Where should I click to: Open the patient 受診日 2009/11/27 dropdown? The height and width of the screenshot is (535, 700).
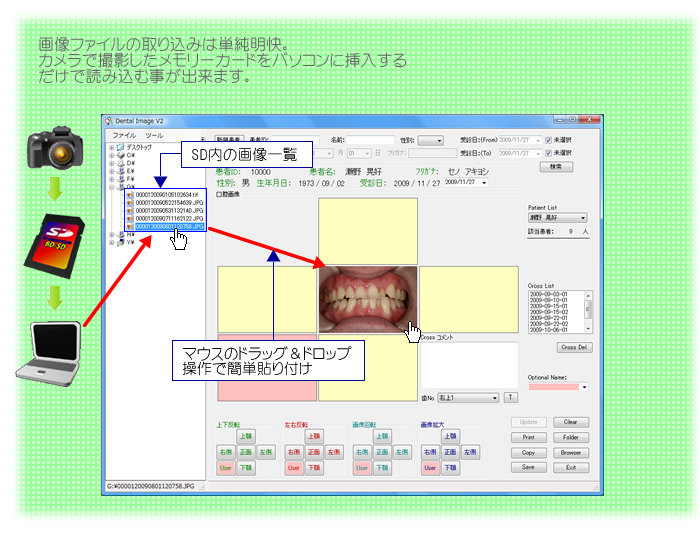[484, 183]
